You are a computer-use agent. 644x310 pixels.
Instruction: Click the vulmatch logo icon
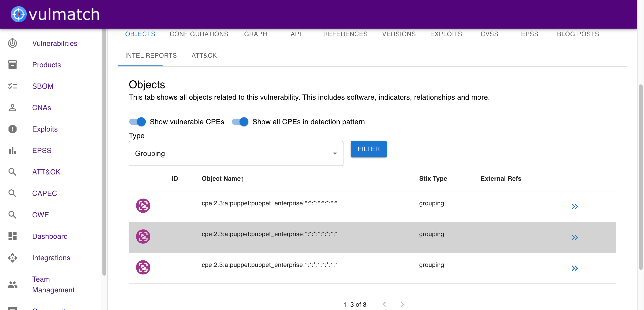pyautogui.click(x=19, y=14)
